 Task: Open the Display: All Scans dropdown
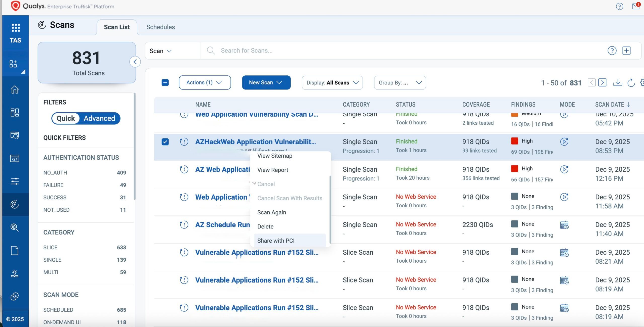332,83
